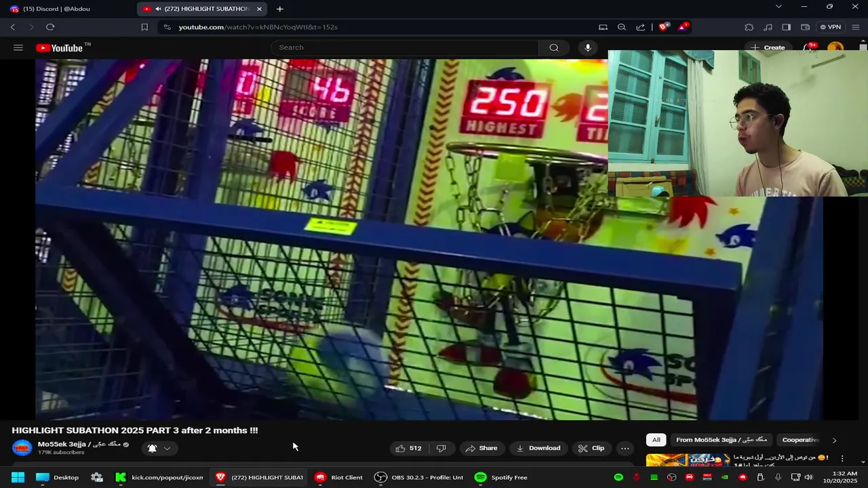Open the network tray icon
This screenshot has height=488, width=868.
[x=796, y=477]
